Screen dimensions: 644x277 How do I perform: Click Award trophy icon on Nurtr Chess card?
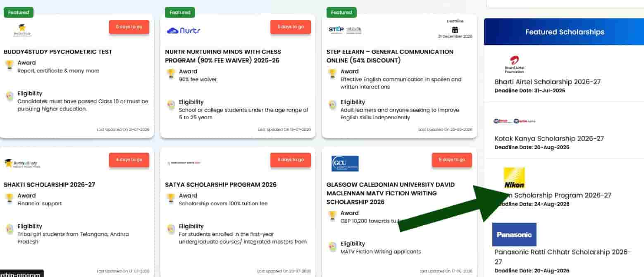[171, 74]
